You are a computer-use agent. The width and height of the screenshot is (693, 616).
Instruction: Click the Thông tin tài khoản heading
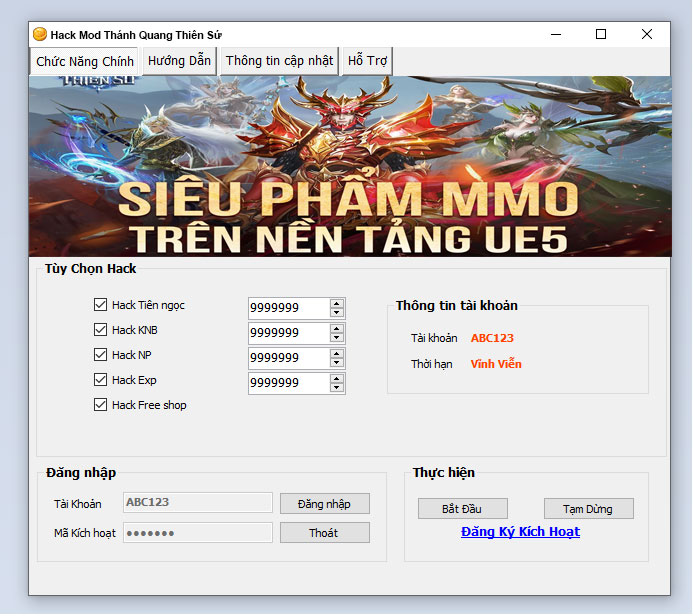pos(457,305)
